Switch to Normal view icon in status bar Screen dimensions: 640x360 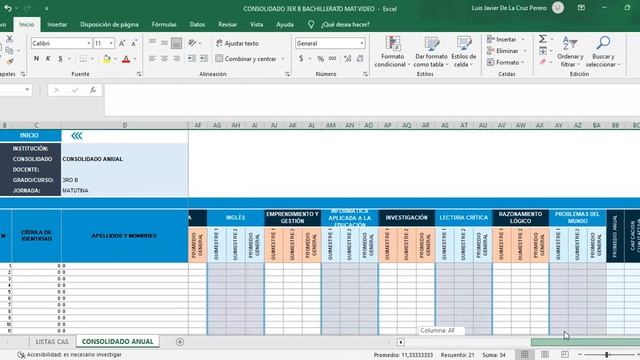pos(524,355)
